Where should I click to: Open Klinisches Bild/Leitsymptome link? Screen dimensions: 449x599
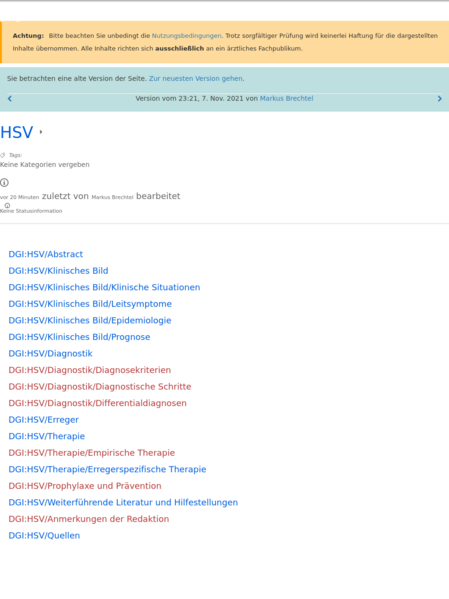[90, 304]
